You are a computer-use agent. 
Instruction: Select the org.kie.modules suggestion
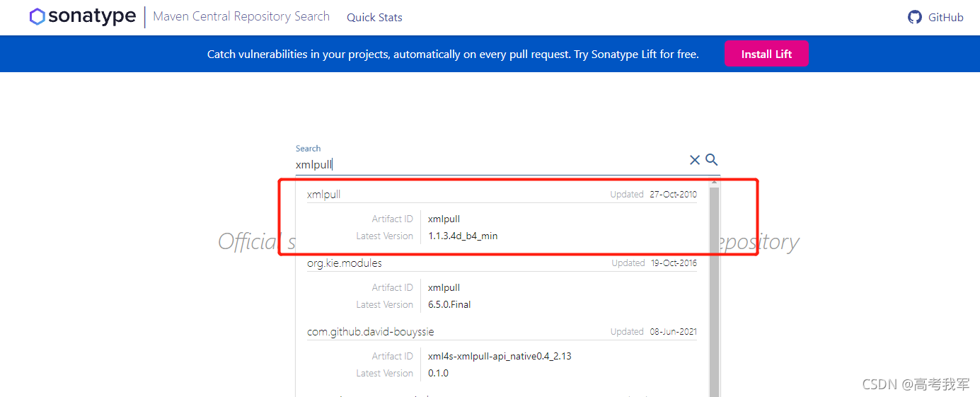click(x=345, y=263)
